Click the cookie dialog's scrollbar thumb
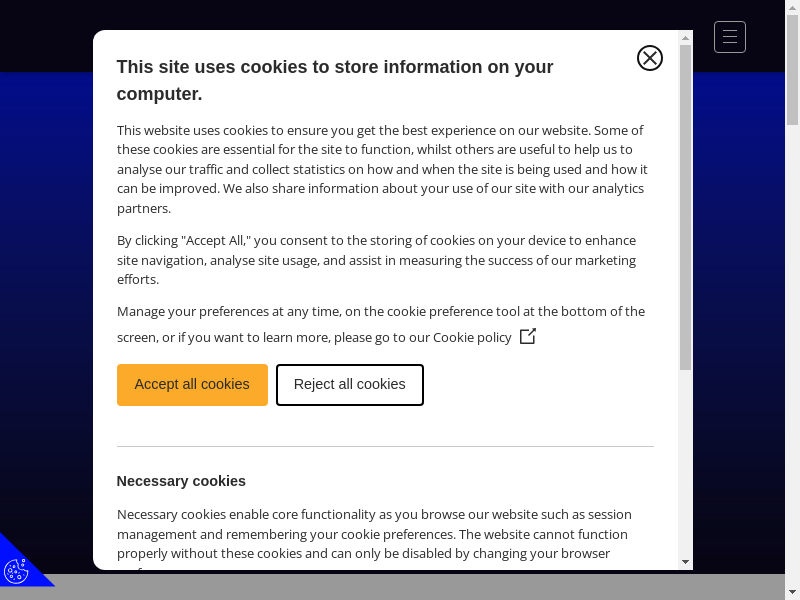The height and width of the screenshot is (600, 800). [685, 200]
